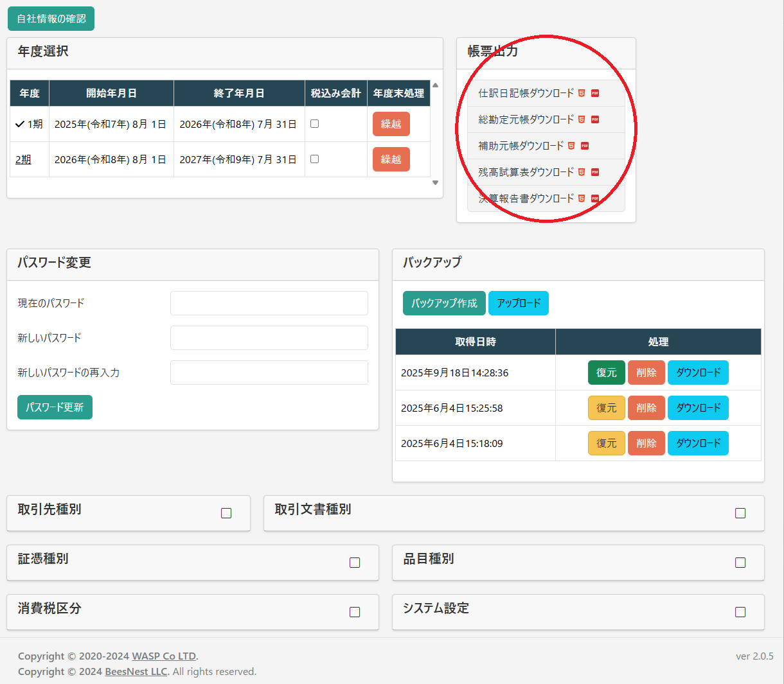This screenshot has width=784, height=684.
Task: Click the green 復元 button for 2025年9月18日 backup
Action: pos(606,373)
